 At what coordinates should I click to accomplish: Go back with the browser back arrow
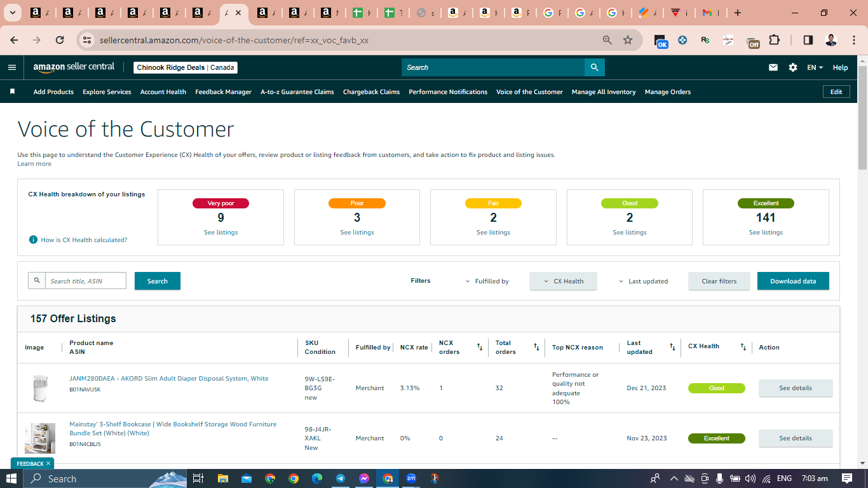click(14, 40)
